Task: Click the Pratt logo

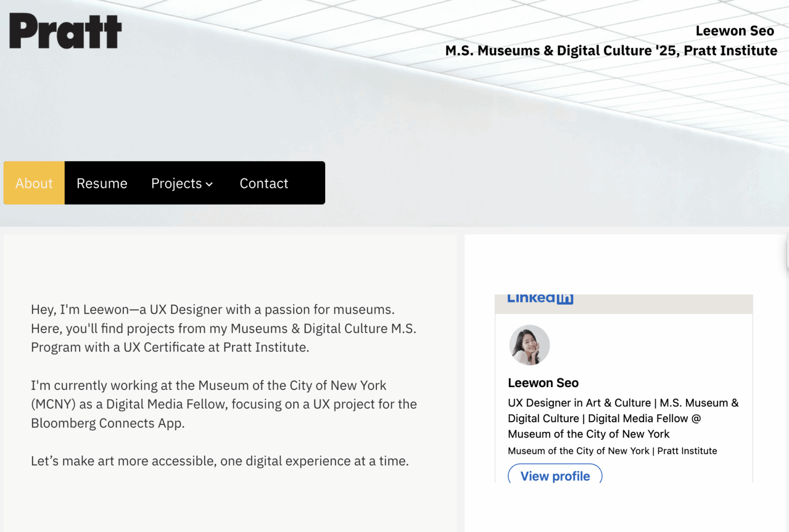Action: pos(64,31)
